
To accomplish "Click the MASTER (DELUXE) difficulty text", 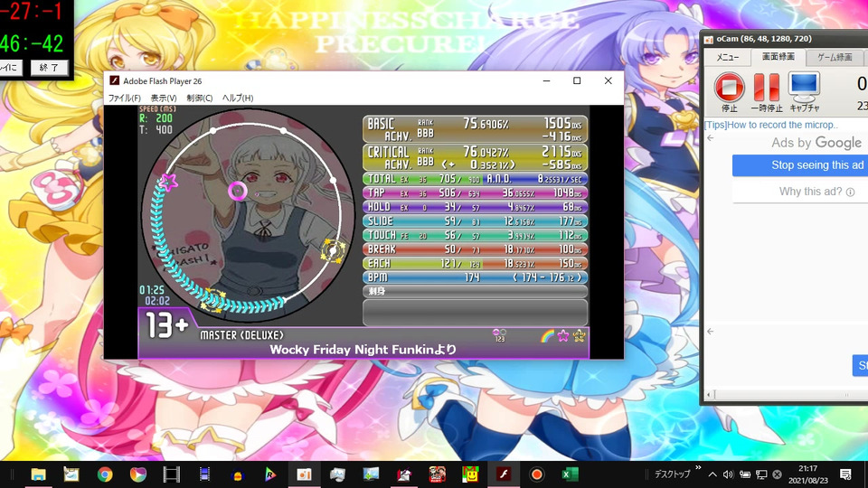I will click(x=241, y=335).
